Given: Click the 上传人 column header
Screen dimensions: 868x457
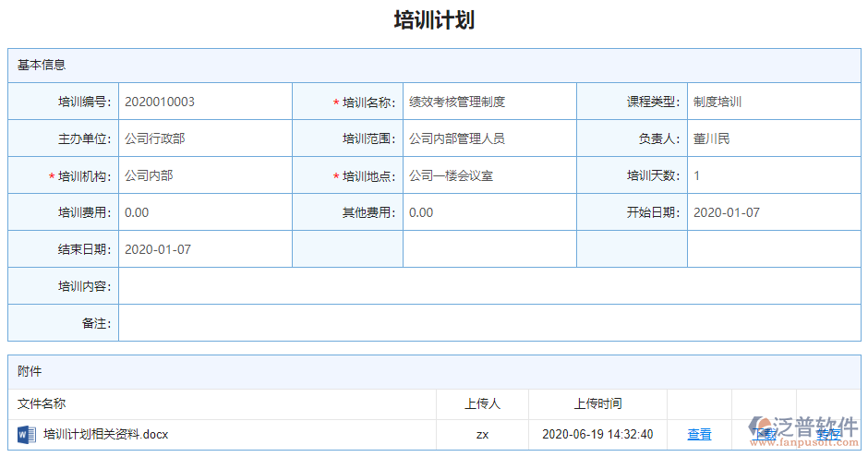Looking at the screenshot, I should (482, 403).
